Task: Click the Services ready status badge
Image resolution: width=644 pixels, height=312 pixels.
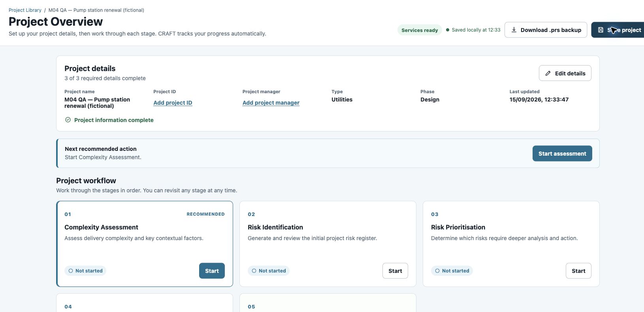Action: pyautogui.click(x=420, y=30)
